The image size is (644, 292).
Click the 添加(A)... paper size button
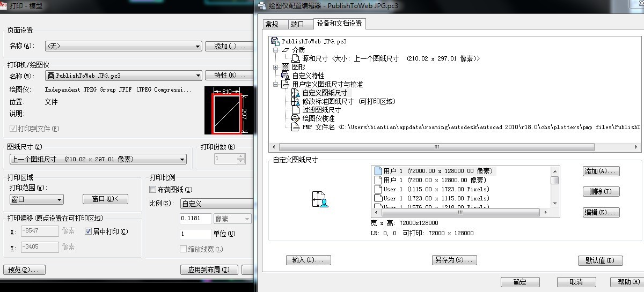coord(601,171)
